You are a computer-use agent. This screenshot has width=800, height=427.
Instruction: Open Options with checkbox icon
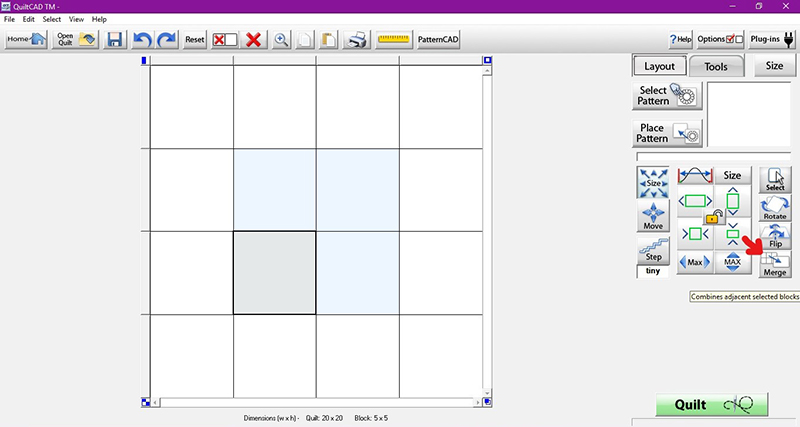pyautogui.click(x=720, y=39)
